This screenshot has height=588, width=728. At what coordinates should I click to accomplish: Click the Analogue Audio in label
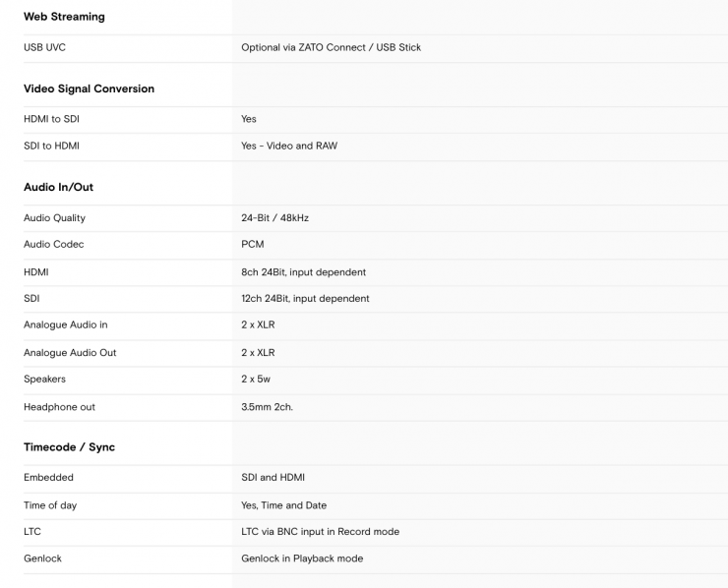(x=65, y=324)
